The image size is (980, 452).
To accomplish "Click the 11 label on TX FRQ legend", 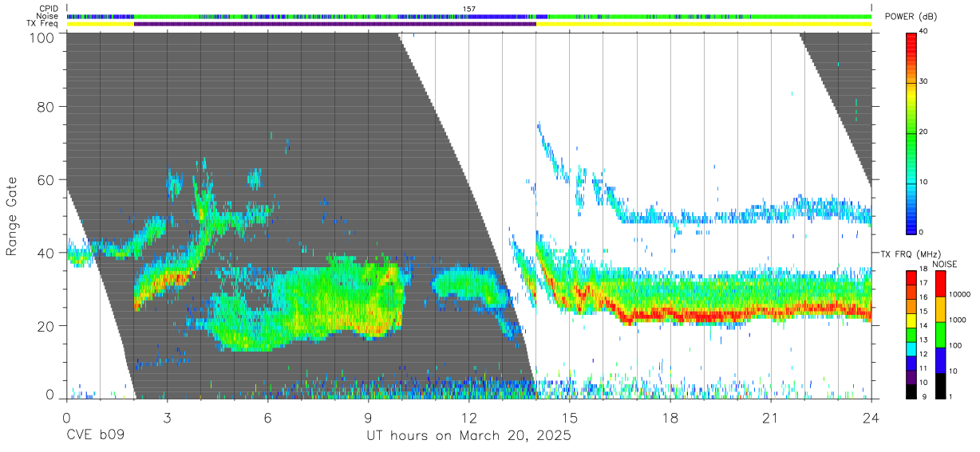I will click(x=923, y=368).
